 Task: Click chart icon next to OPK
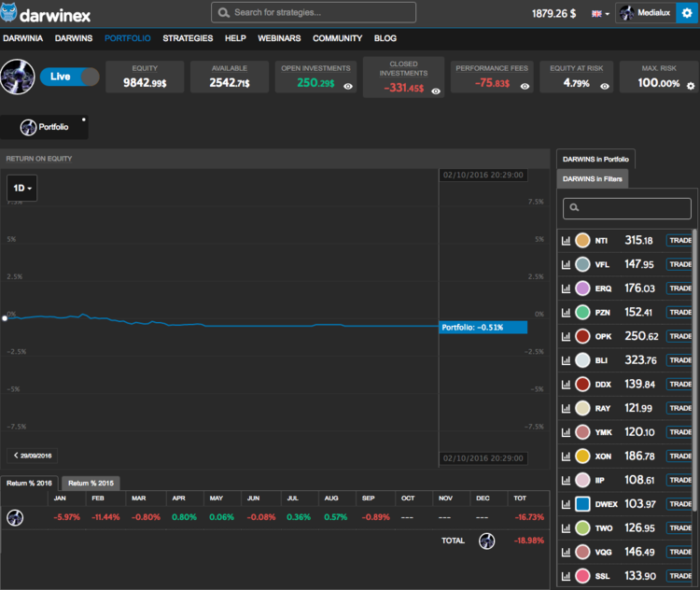[x=566, y=336]
